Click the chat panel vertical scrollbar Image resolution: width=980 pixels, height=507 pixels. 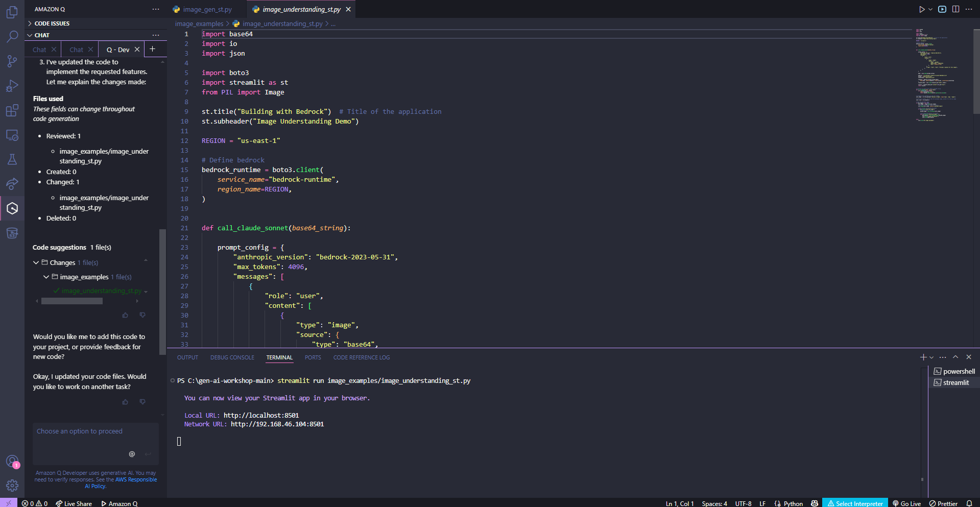click(163, 292)
